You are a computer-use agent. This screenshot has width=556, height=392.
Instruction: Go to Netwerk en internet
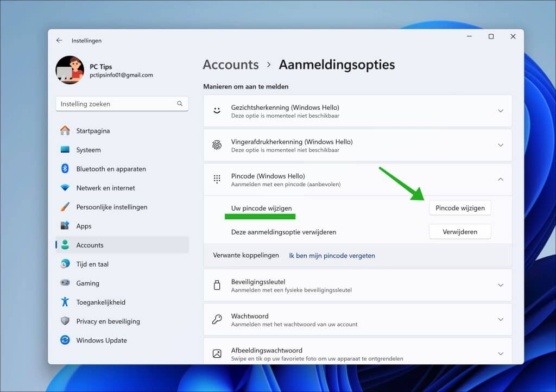(x=122, y=188)
